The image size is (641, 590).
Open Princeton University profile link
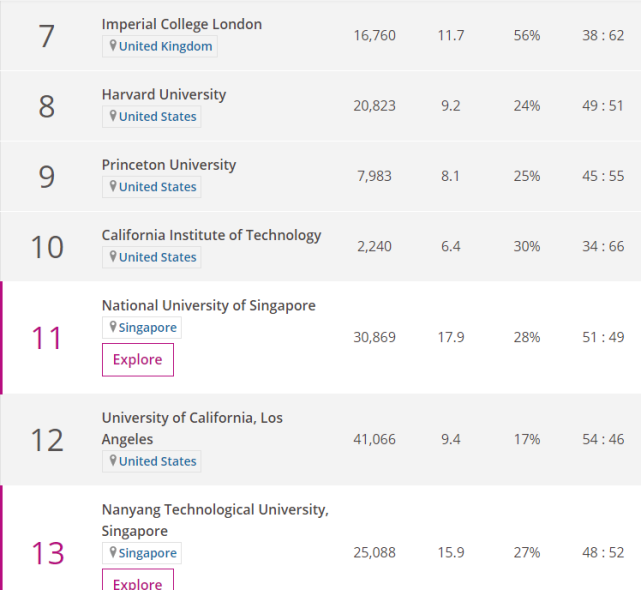click(x=169, y=164)
